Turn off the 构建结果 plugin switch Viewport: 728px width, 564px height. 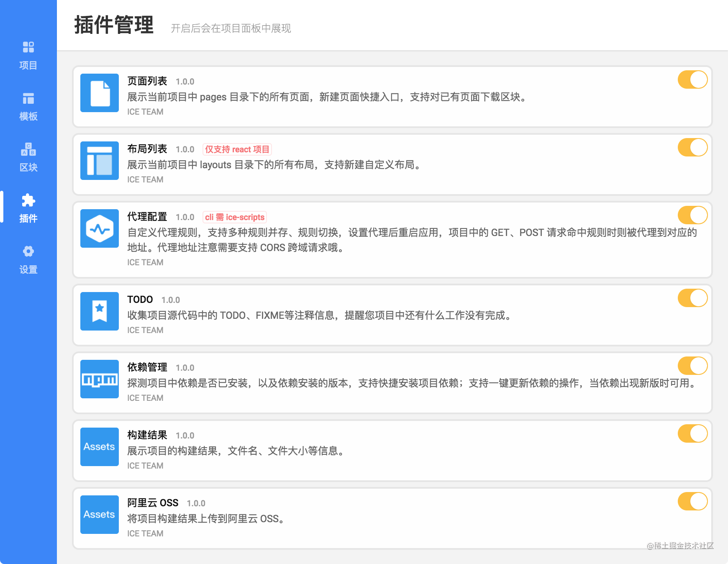click(x=692, y=433)
